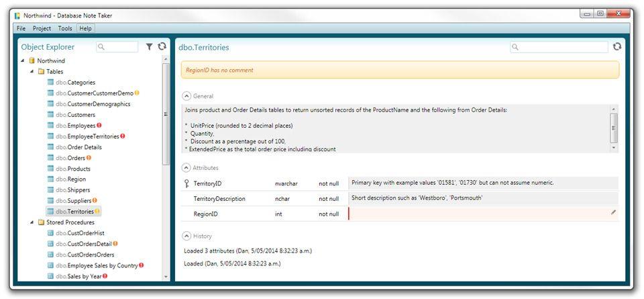
Task: Click the orange badge next to dbo.Suppliers
Action: [x=95, y=201]
